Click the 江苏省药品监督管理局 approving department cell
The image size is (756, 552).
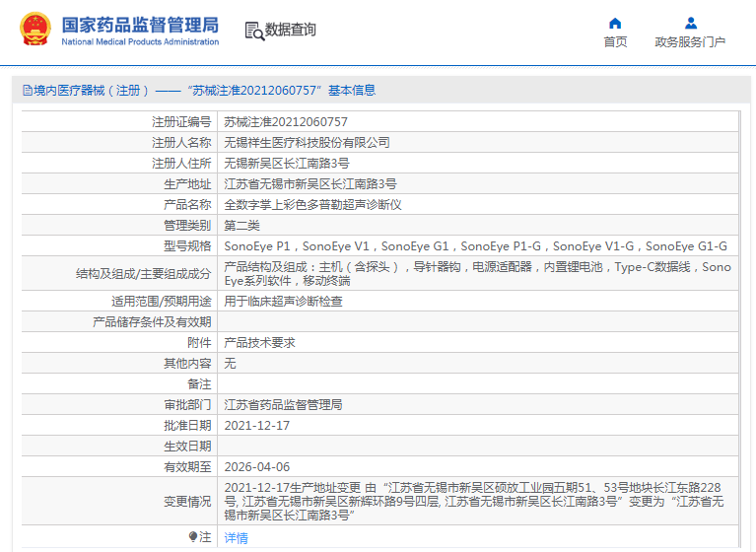tap(283, 405)
